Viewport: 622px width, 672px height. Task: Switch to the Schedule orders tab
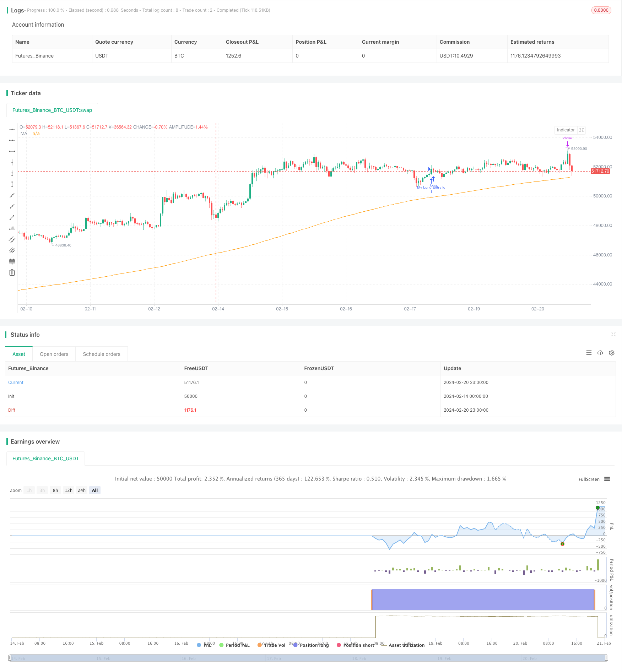[102, 354]
